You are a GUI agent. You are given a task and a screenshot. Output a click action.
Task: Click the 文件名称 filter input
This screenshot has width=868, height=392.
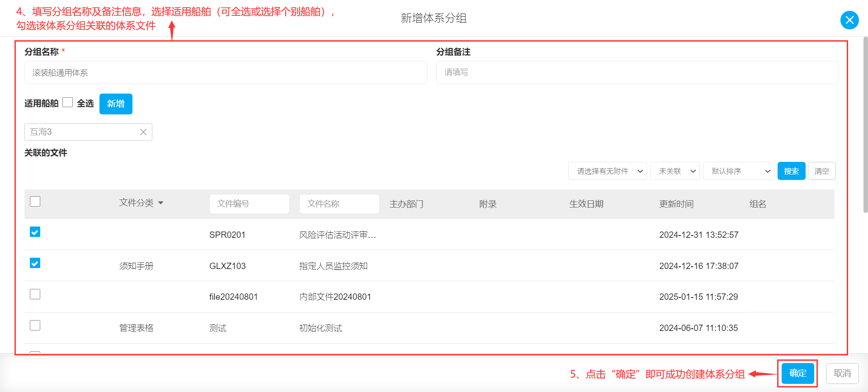click(340, 204)
